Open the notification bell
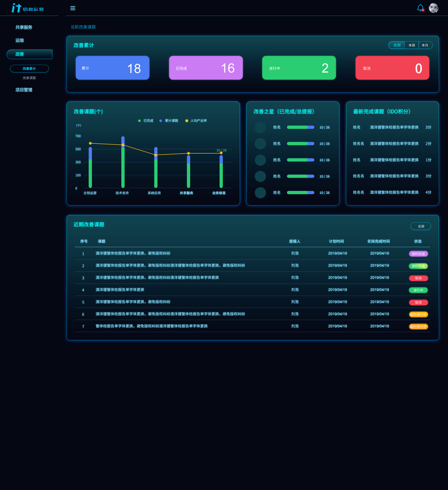The width and height of the screenshot is (448, 490). coord(420,8)
